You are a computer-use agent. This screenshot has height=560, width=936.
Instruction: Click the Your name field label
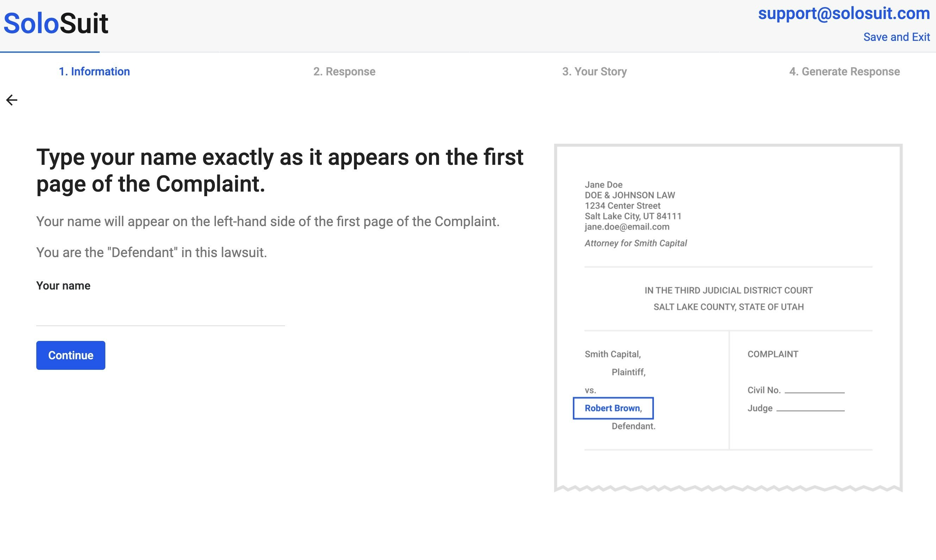pos(63,286)
